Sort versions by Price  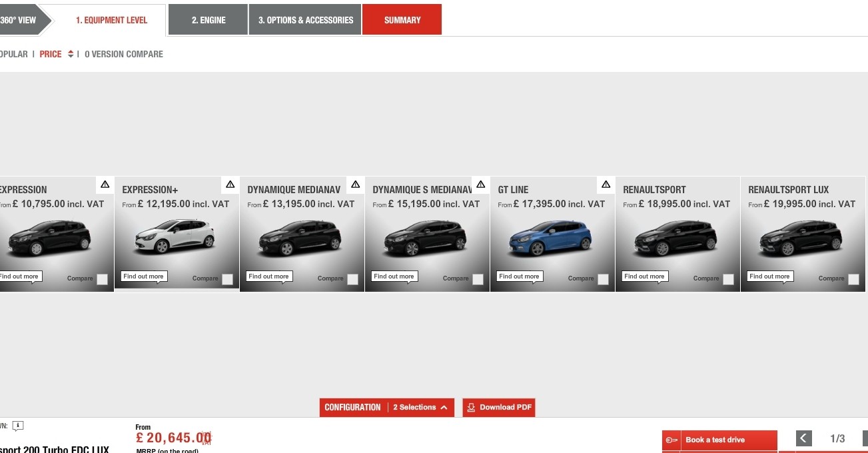51,54
